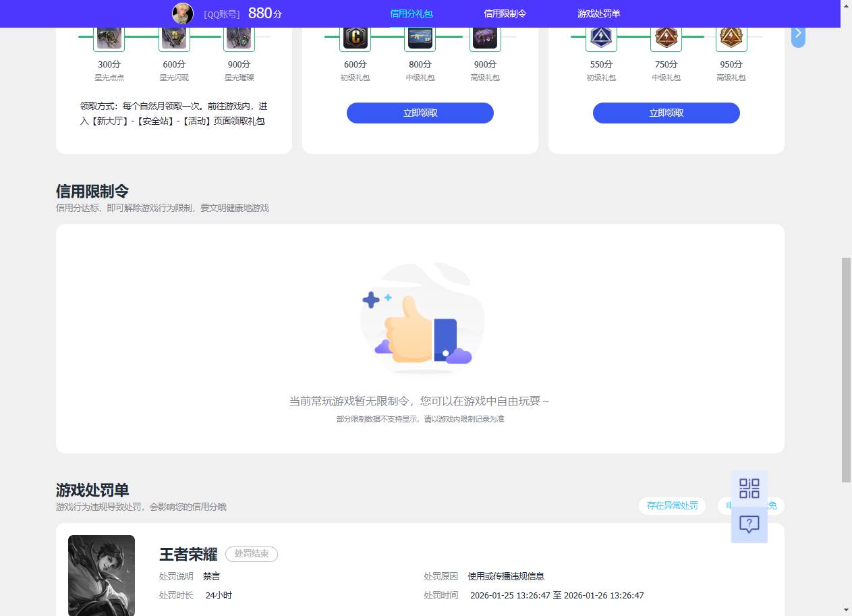Click the left 立即领取 button
The height and width of the screenshot is (616, 852).
click(420, 113)
